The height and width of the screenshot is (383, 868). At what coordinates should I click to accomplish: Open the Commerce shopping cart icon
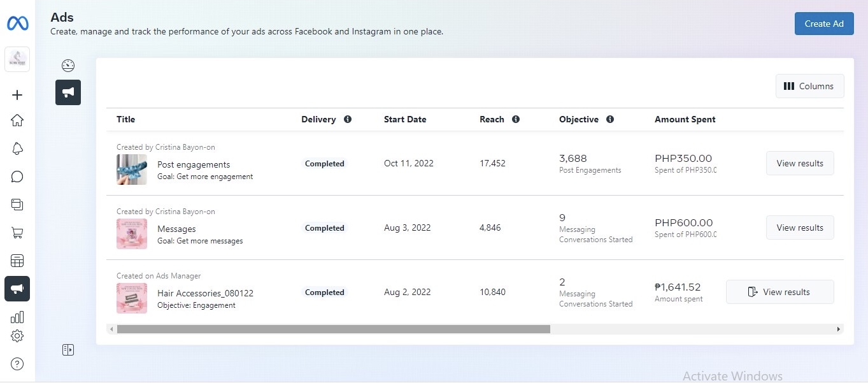(17, 233)
